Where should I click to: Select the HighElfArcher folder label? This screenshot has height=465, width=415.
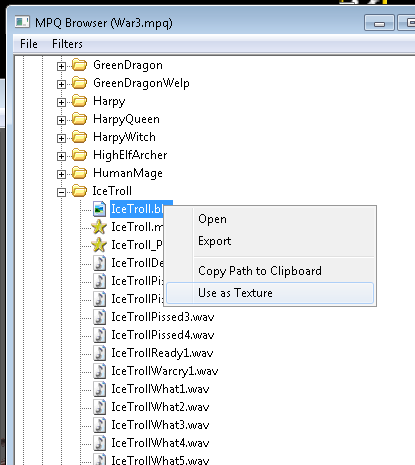point(130,155)
